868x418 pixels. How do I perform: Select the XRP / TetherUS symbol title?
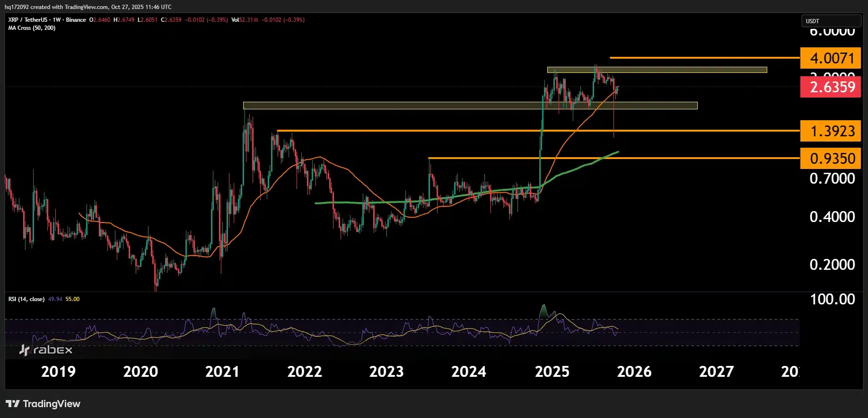click(x=27, y=20)
